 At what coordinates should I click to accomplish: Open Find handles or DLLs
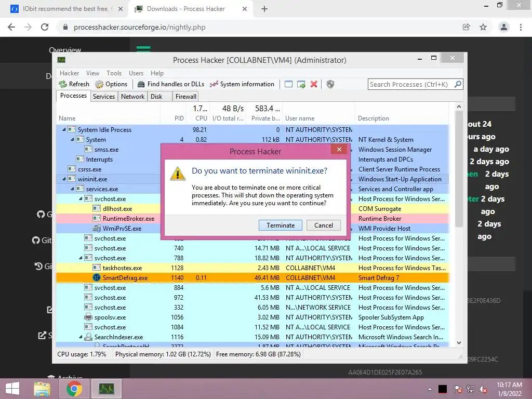click(170, 84)
